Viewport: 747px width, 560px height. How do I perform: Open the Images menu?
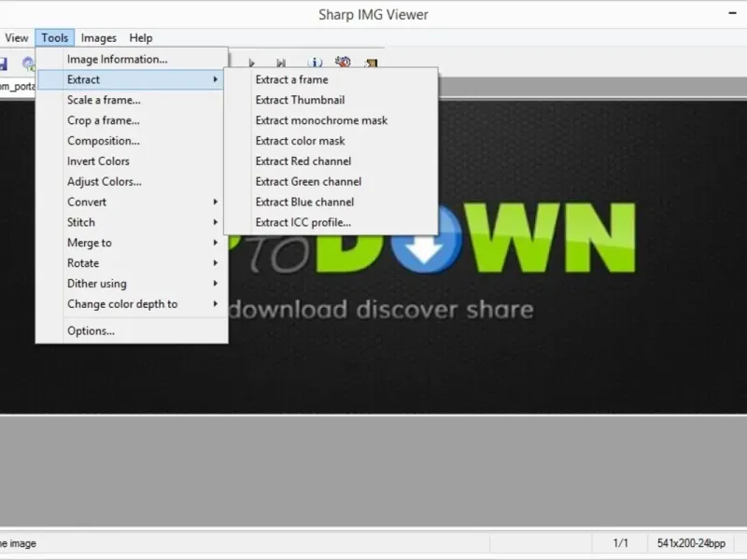99,37
